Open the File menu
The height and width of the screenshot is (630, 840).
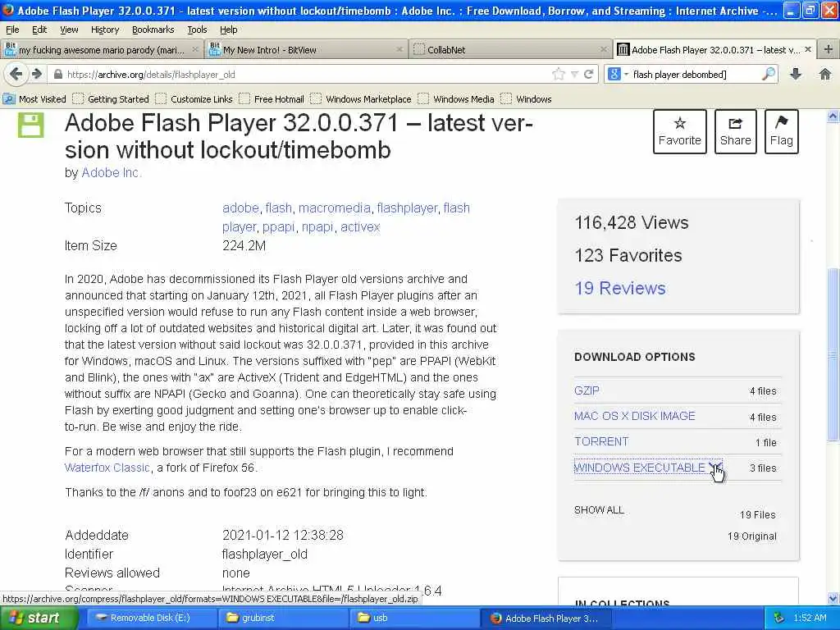[12, 30]
